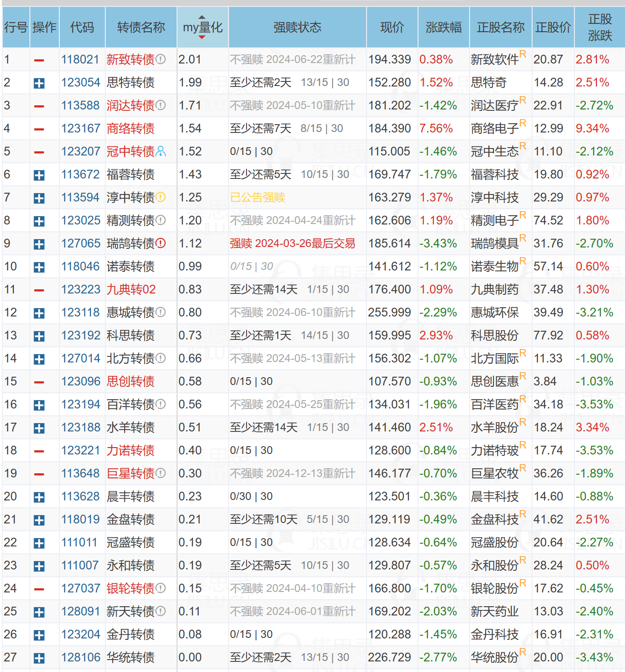Click the info icon beside 新天转债
The height and width of the screenshot is (672, 625).
click(x=161, y=611)
